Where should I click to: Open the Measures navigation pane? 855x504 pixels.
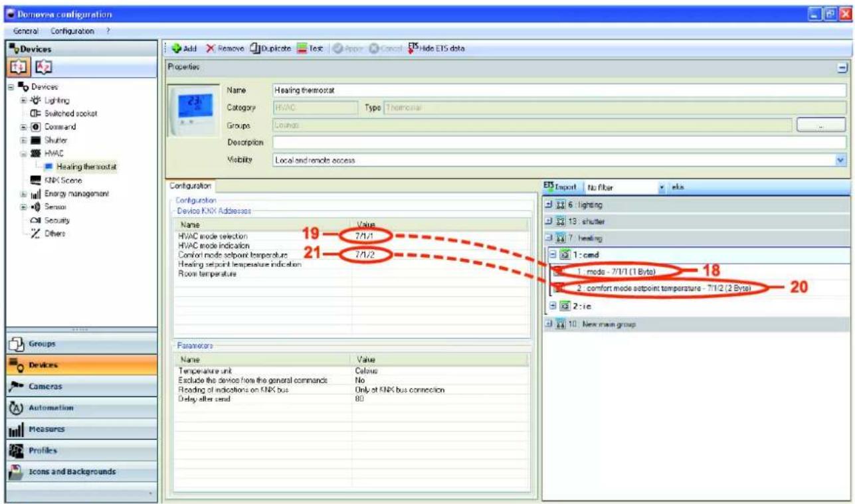[x=80, y=428]
